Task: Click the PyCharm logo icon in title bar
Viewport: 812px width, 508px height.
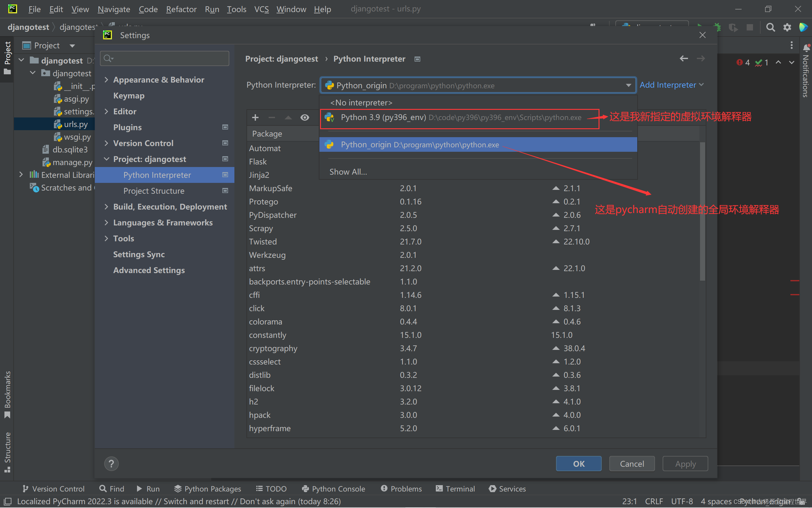Action: point(12,9)
